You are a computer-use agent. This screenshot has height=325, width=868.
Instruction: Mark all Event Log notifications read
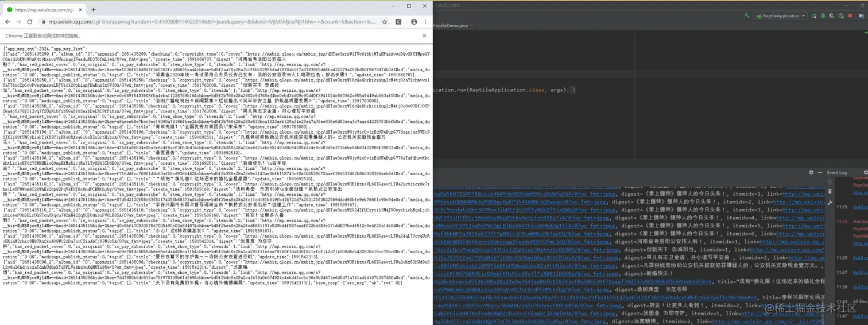tap(830, 182)
